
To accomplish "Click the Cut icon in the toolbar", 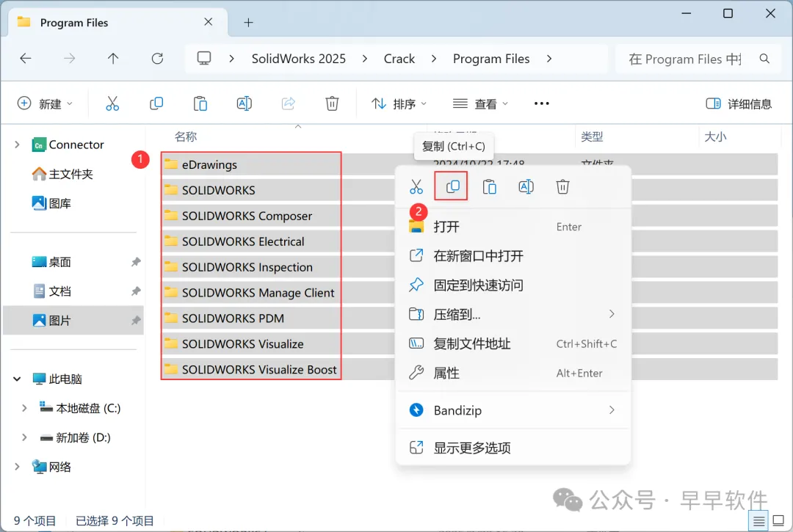I will [112, 103].
